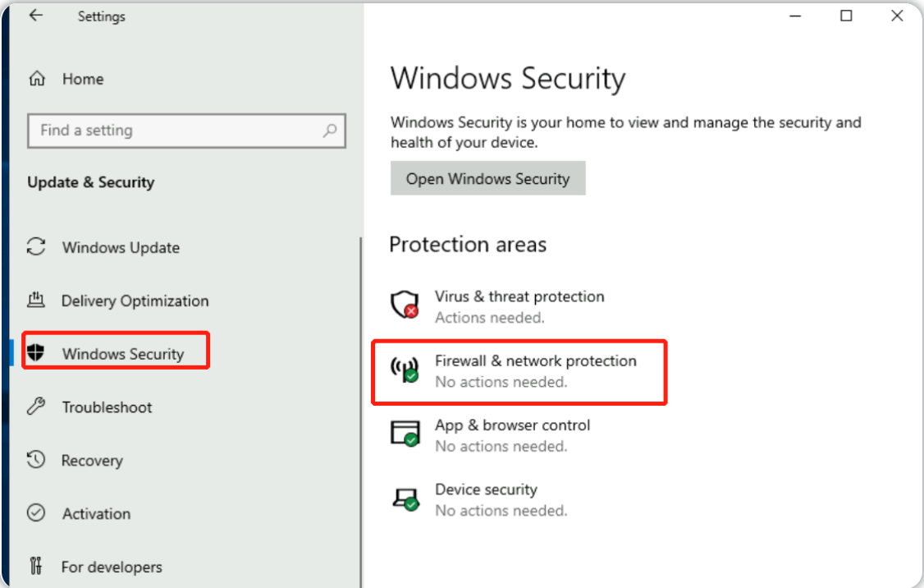Click the search magnifier icon
Viewport: 924px width, 588px height.
(330, 131)
